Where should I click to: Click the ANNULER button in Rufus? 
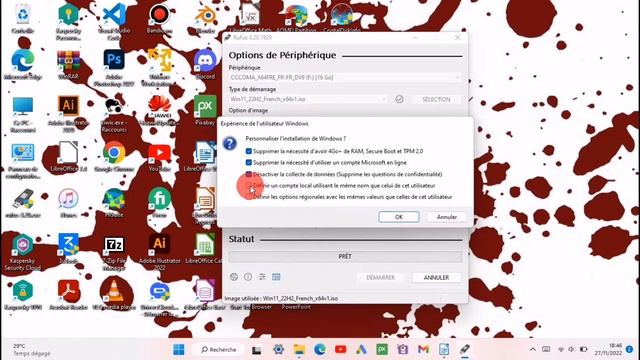[436, 278]
